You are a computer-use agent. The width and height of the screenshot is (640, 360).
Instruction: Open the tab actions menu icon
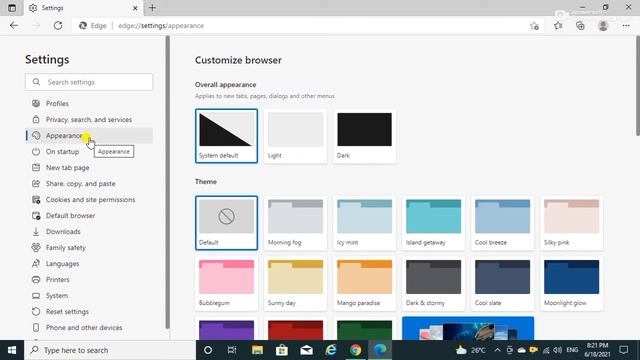(12, 8)
